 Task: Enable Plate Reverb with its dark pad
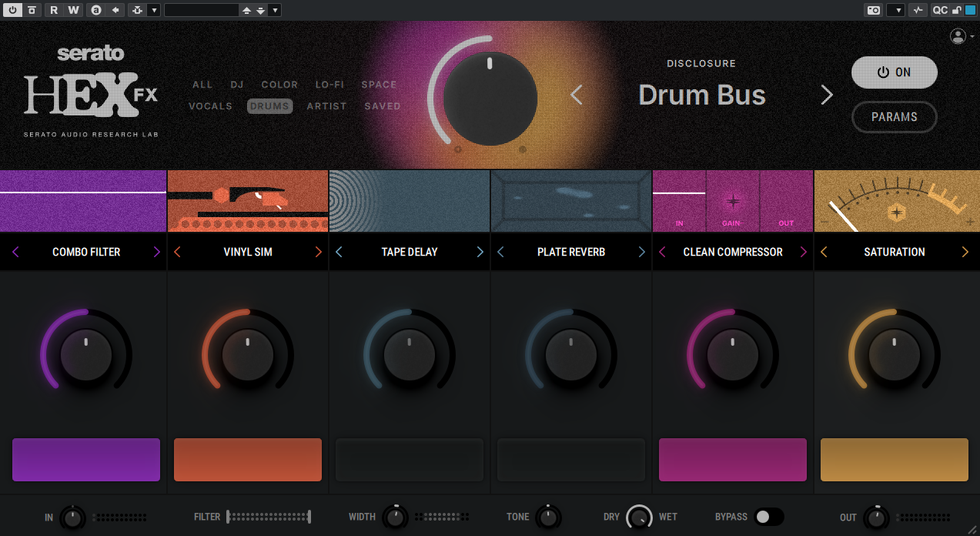(571, 460)
